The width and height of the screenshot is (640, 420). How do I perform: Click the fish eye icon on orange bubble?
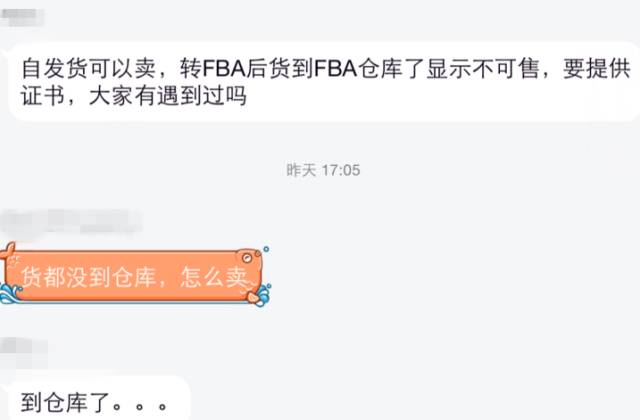pos(247,258)
